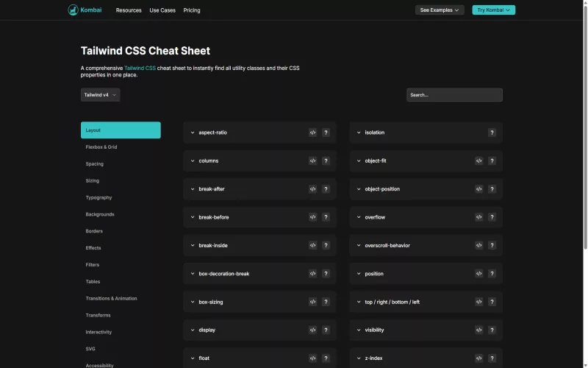Select the Layout category tab
588x368 pixels.
(x=121, y=130)
